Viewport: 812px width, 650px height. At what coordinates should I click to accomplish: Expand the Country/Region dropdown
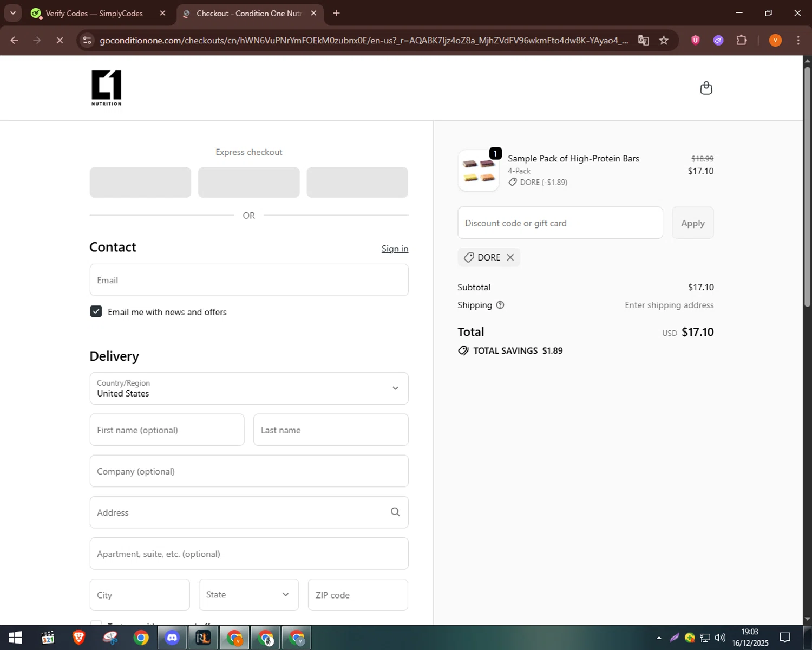pos(249,388)
